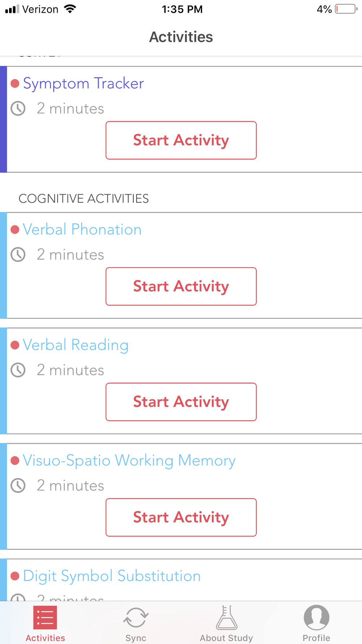362x644 pixels.
Task: Tap the clock icon under Verbal Phonation
Action: pyautogui.click(x=18, y=254)
